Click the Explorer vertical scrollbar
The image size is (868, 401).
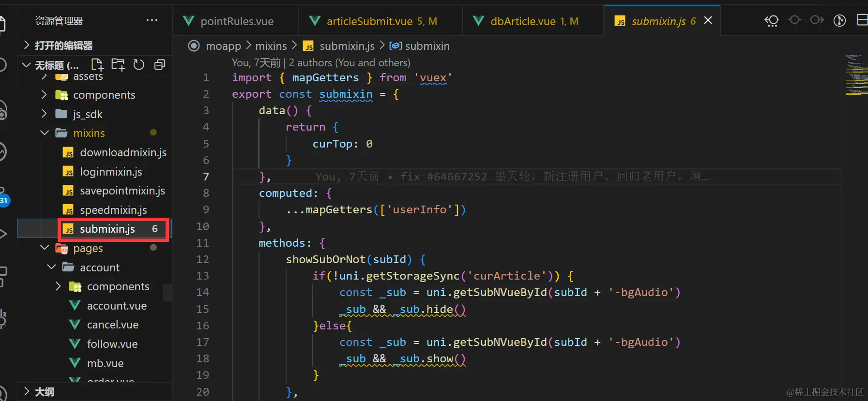[168, 292]
